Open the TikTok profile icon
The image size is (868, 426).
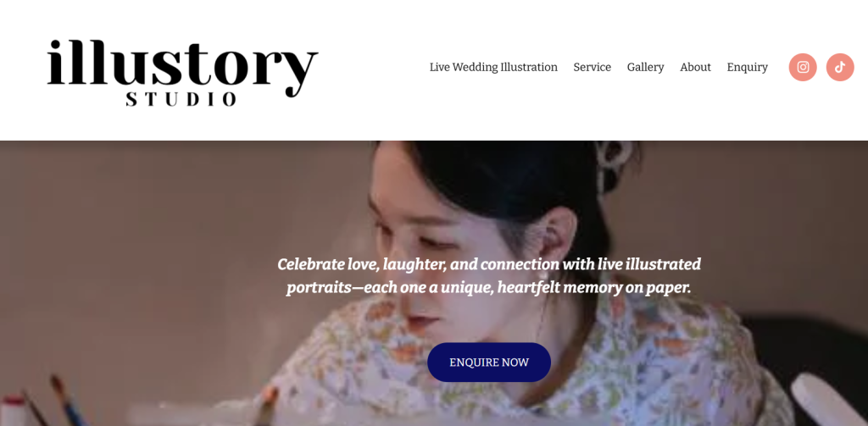[840, 67]
